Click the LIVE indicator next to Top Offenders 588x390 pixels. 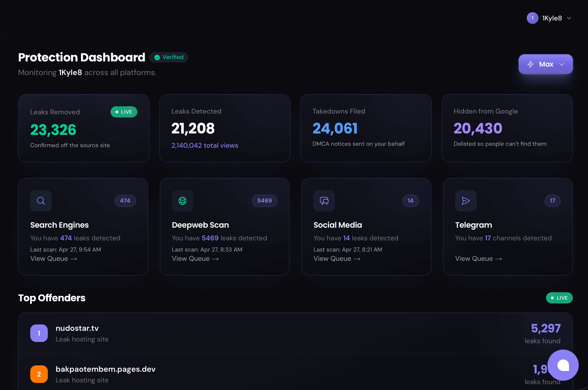point(559,298)
